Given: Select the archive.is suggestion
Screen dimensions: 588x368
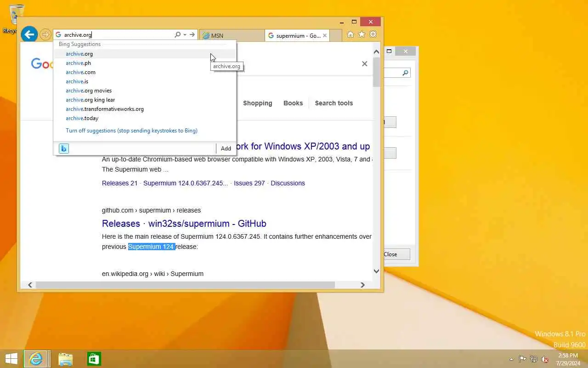Looking at the screenshot, I should pos(145,81).
